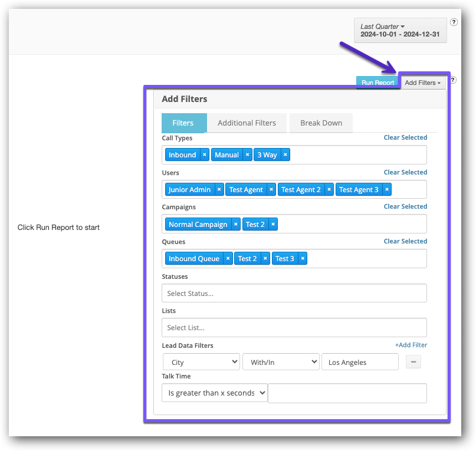Click the Talk Time seconds input
Screen dimensions: 476x451
(x=347, y=393)
